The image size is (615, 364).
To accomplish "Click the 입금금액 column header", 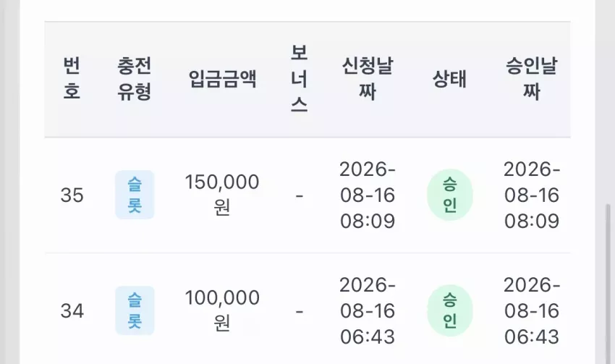I will click(222, 79).
